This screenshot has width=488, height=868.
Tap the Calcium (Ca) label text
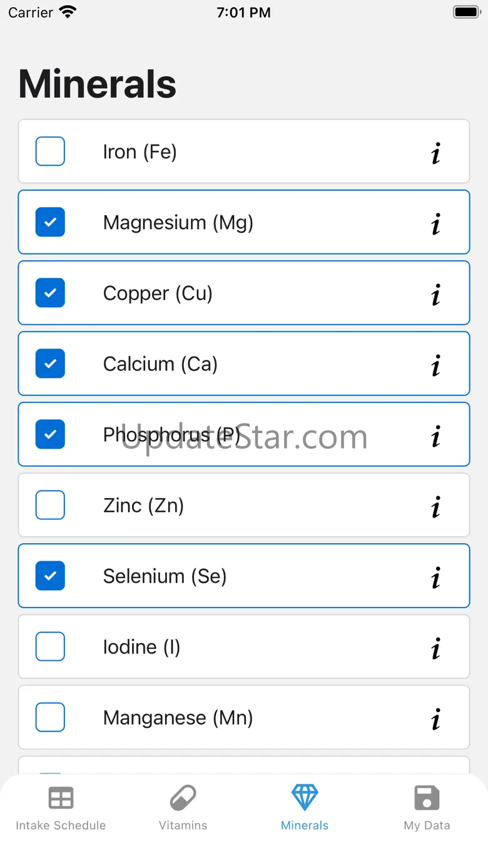pyautogui.click(x=160, y=364)
